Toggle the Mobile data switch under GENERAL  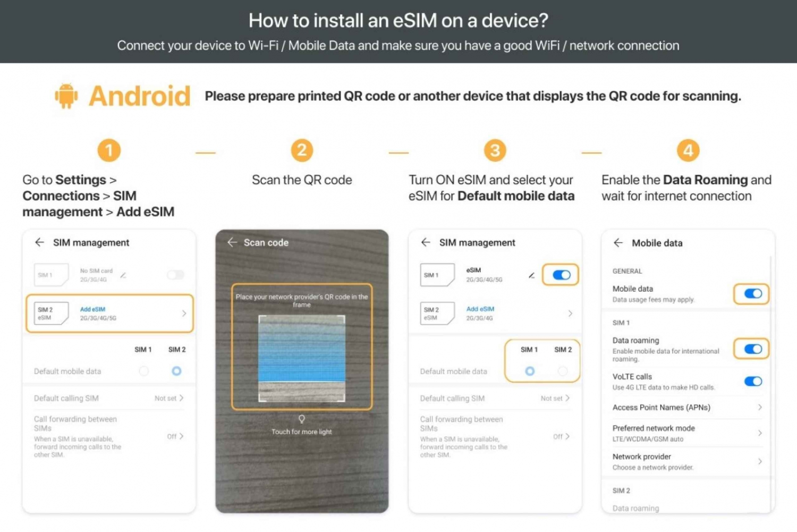(753, 293)
